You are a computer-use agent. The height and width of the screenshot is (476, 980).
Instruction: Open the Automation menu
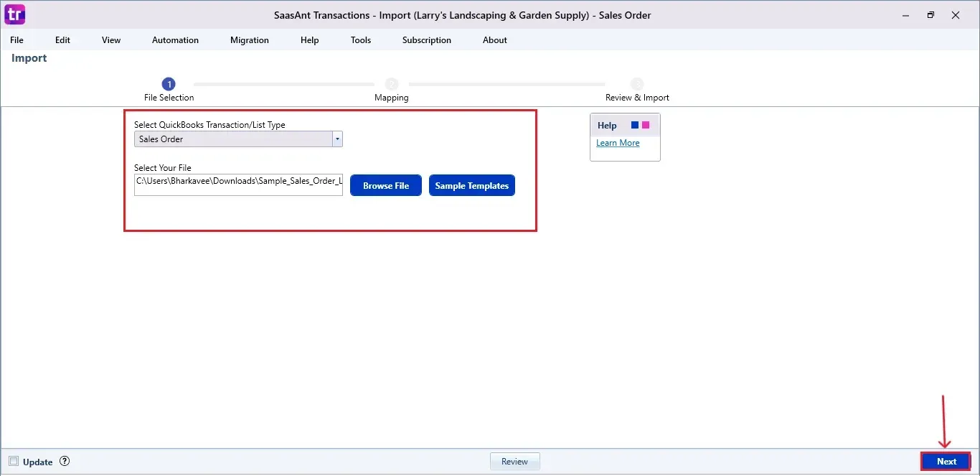[x=175, y=40]
